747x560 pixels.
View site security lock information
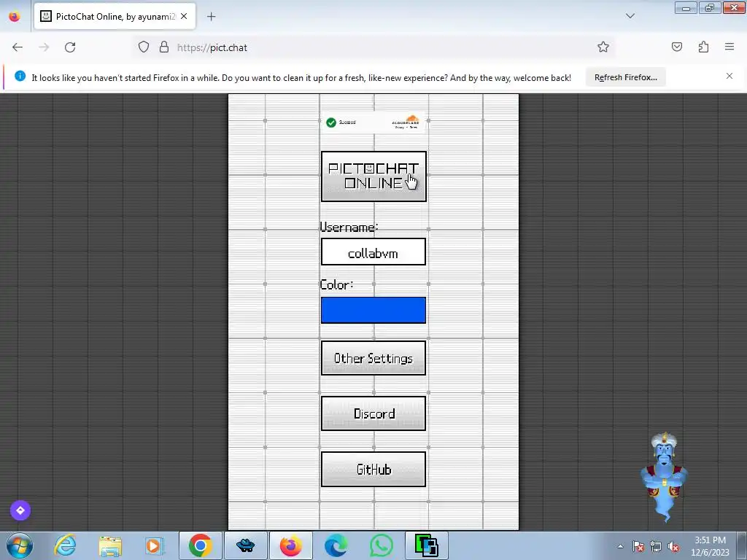[164, 47]
